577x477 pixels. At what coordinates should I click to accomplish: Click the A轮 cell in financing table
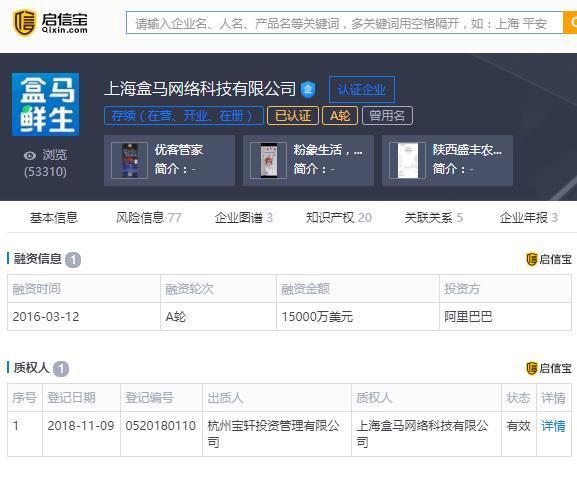coord(218,317)
